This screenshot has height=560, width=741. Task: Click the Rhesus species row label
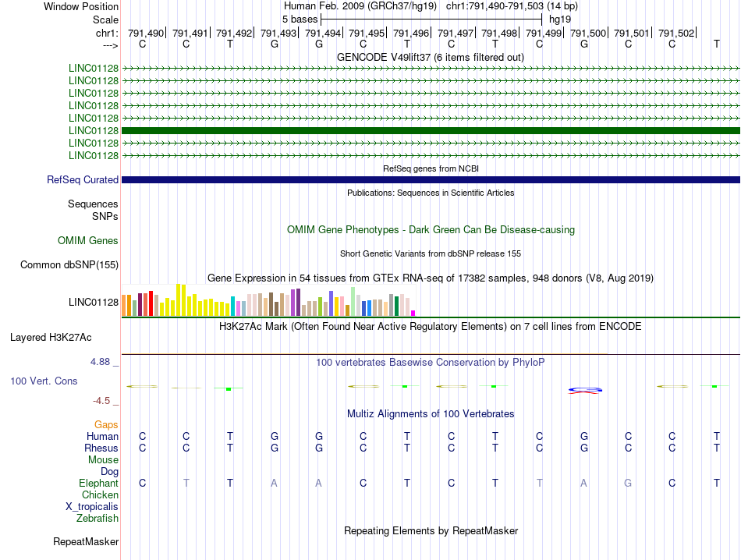[x=101, y=448]
